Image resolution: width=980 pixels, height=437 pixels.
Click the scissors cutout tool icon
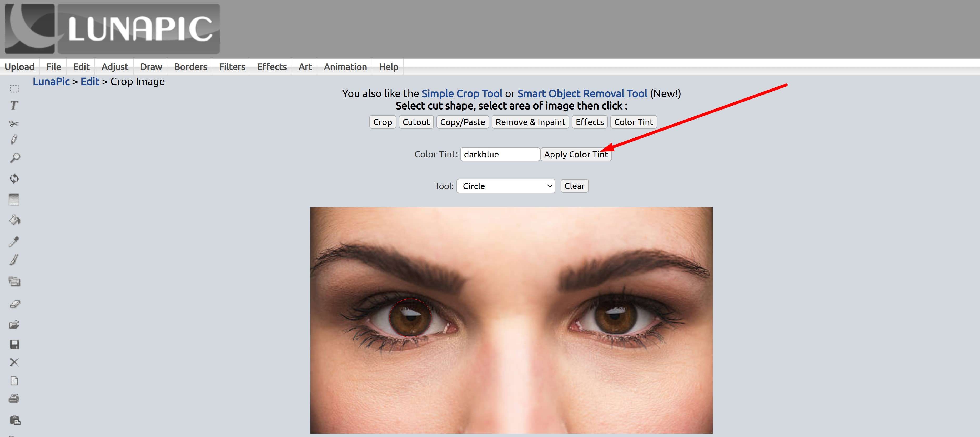click(x=14, y=123)
